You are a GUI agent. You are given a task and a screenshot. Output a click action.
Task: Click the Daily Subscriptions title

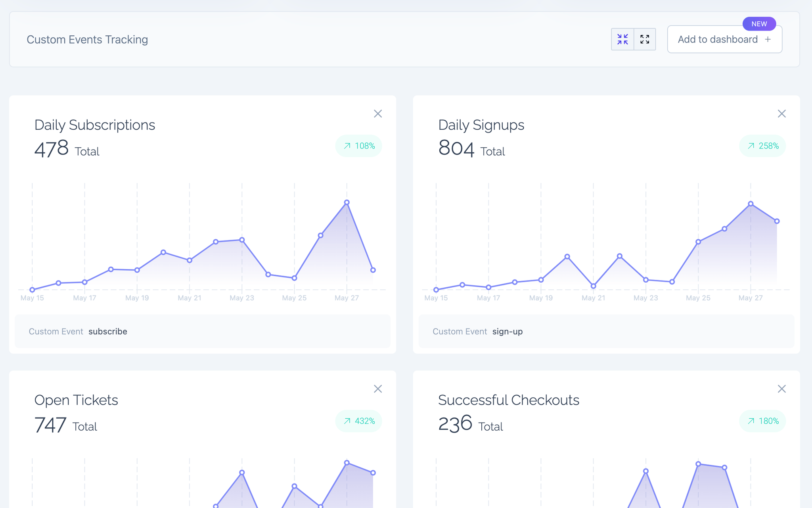pos(95,125)
